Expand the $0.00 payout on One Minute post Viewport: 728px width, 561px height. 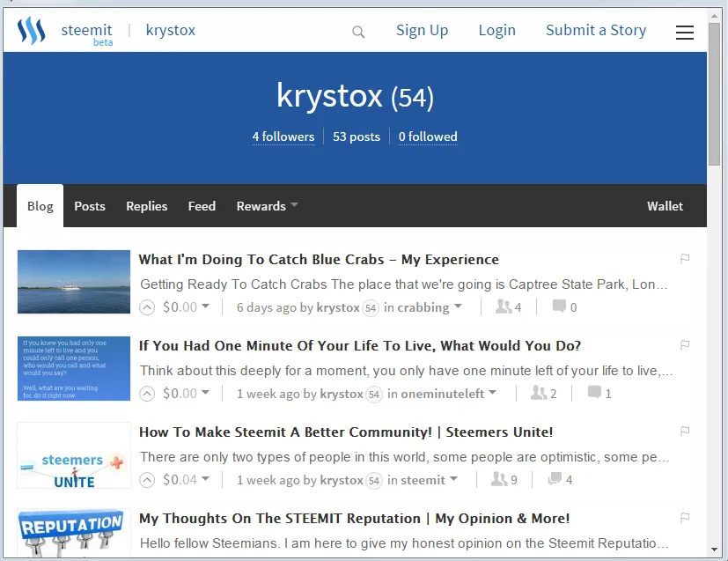(186, 394)
